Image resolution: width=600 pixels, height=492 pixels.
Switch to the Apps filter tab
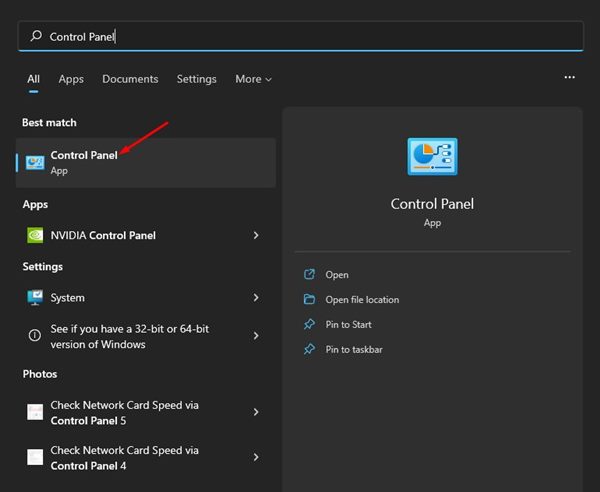pos(71,79)
